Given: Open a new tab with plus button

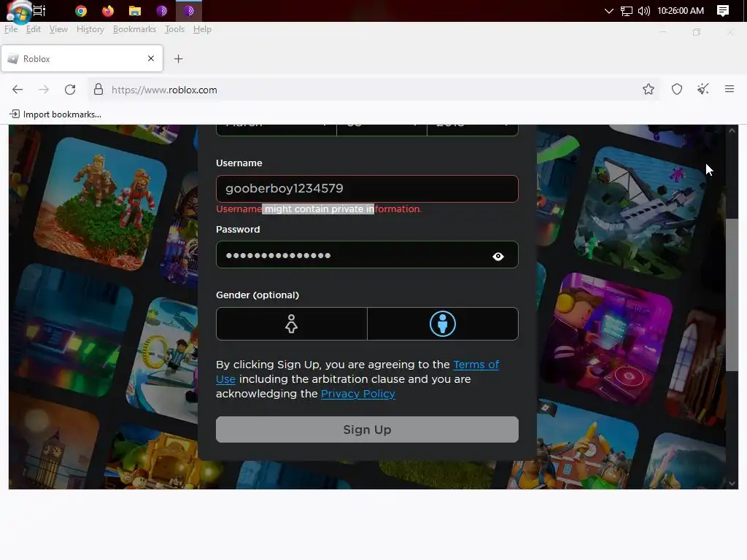Looking at the screenshot, I should click(178, 58).
